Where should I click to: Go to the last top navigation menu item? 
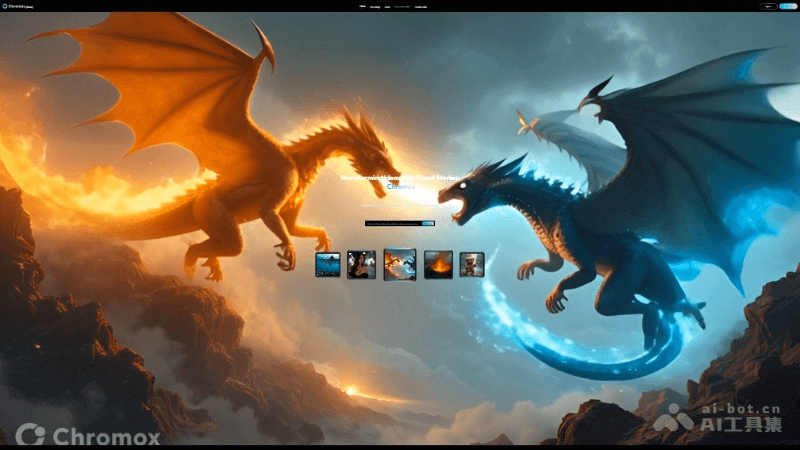point(420,6)
